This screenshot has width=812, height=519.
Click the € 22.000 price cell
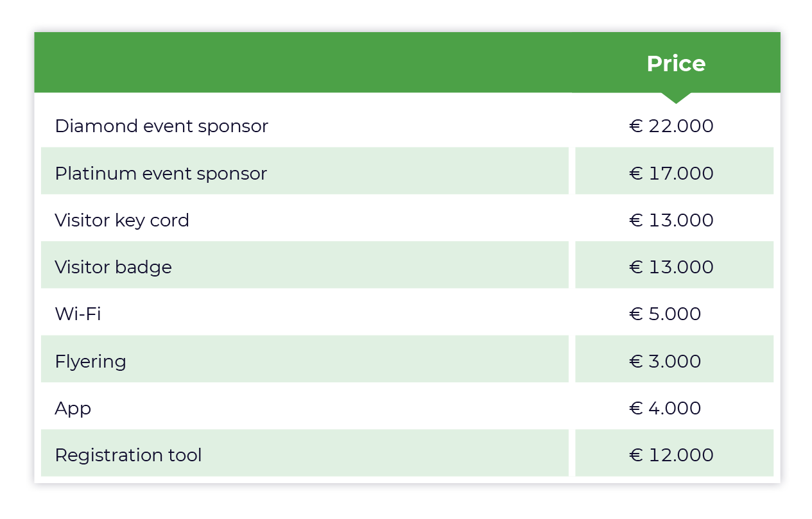coord(671,126)
